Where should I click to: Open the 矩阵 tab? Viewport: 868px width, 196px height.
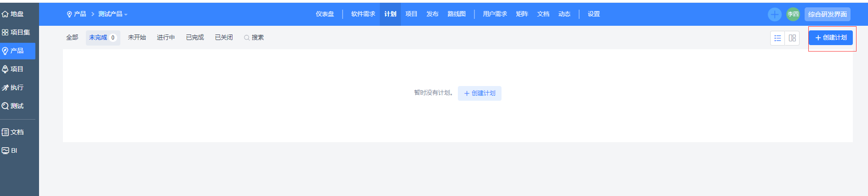pyautogui.click(x=522, y=14)
